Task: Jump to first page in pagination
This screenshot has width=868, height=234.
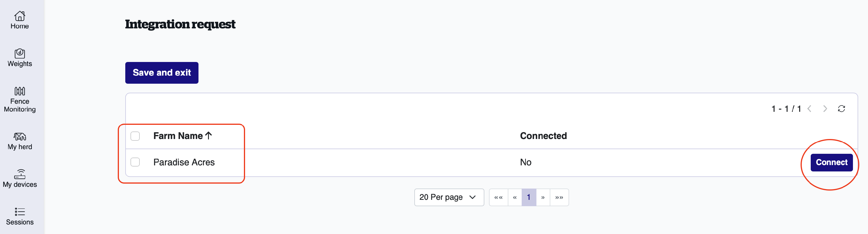Action: pos(498,197)
